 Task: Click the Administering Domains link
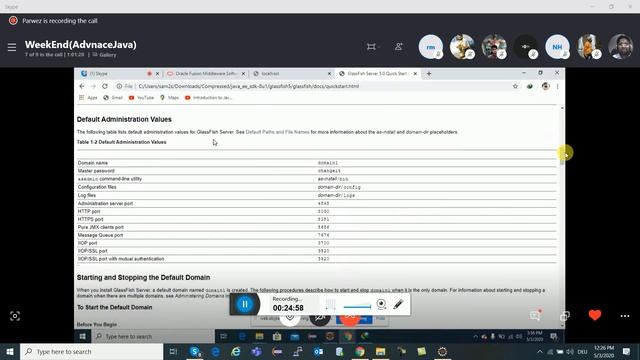(200, 296)
